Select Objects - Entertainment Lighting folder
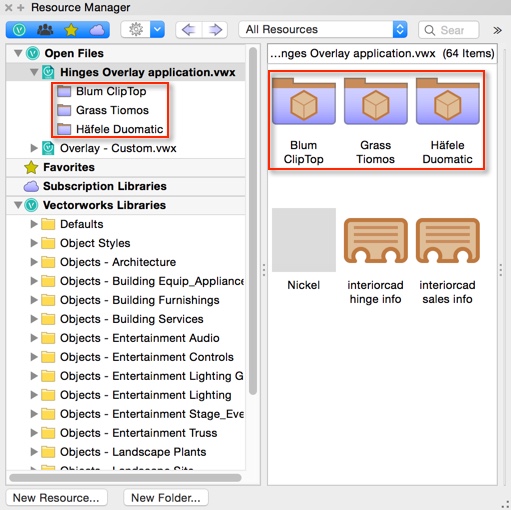This screenshot has width=511, height=510. pos(146,395)
